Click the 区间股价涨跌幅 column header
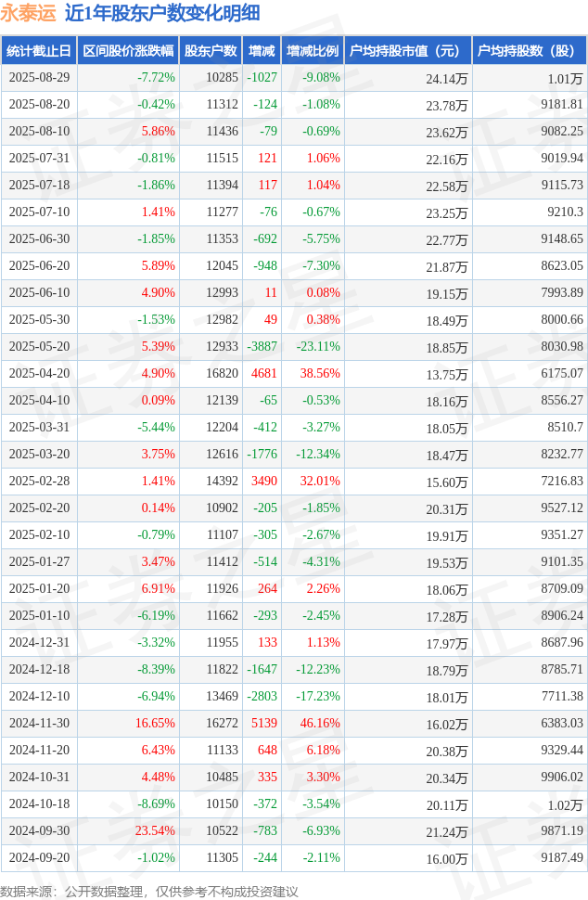Viewport: 588px width, 900px height. pos(127,51)
